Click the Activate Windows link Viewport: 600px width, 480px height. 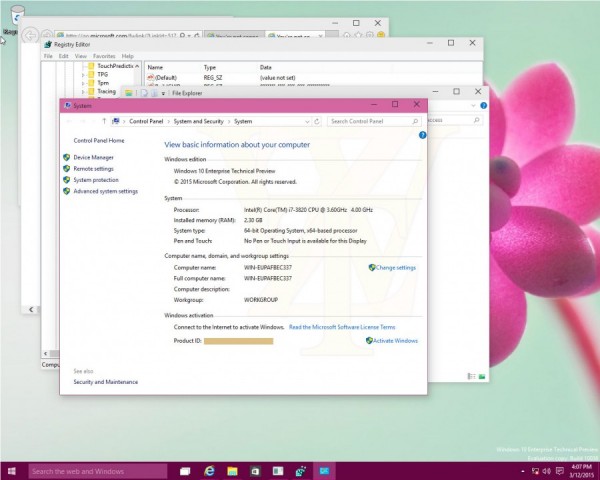(395, 340)
